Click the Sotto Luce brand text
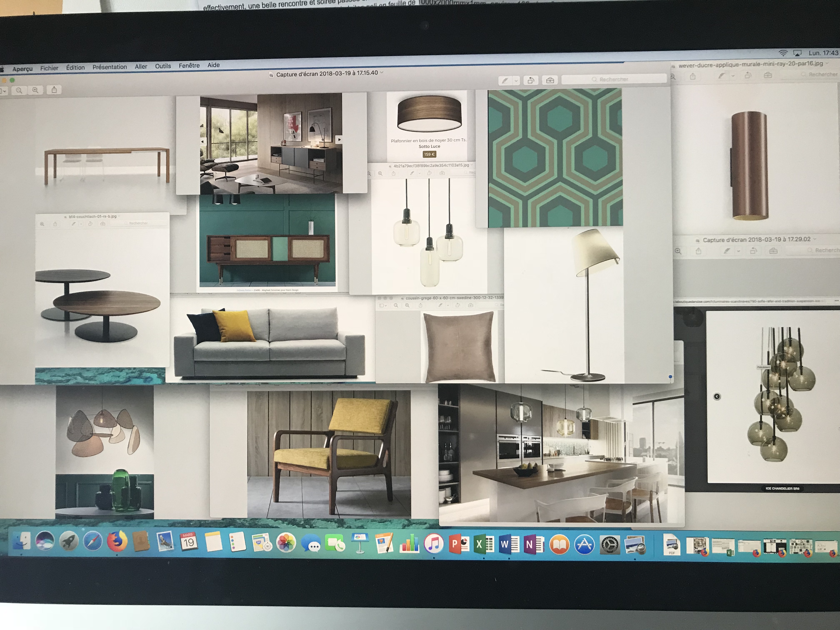 (x=430, y=146)
